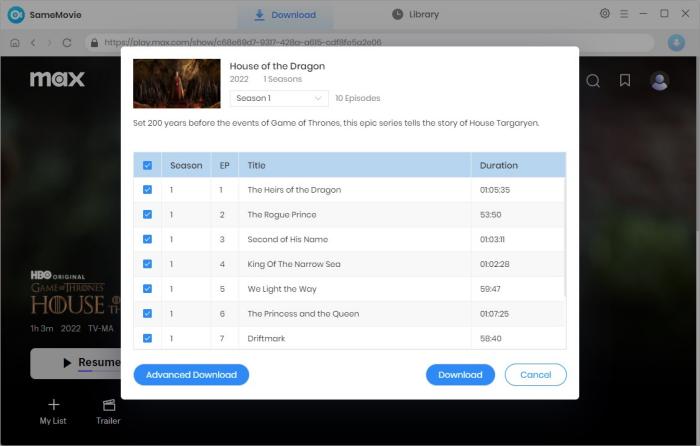Click the blue download arrow icon

676,43
